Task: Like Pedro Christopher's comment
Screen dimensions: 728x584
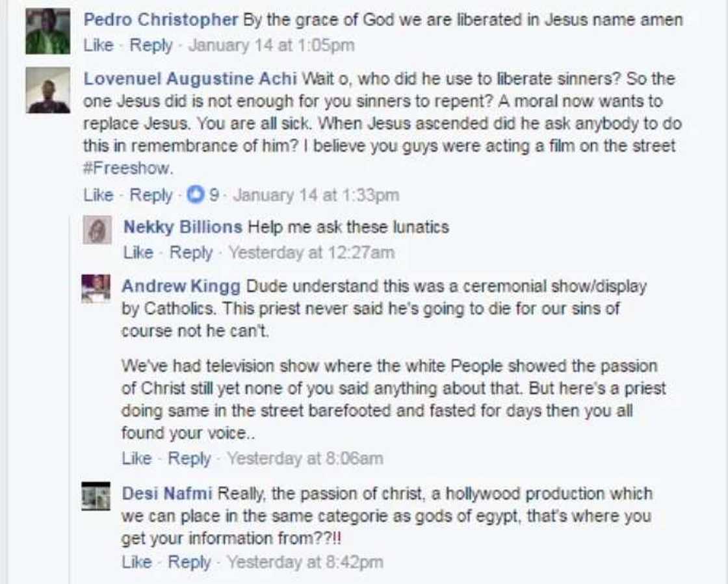Action: [x=98, y=45]
